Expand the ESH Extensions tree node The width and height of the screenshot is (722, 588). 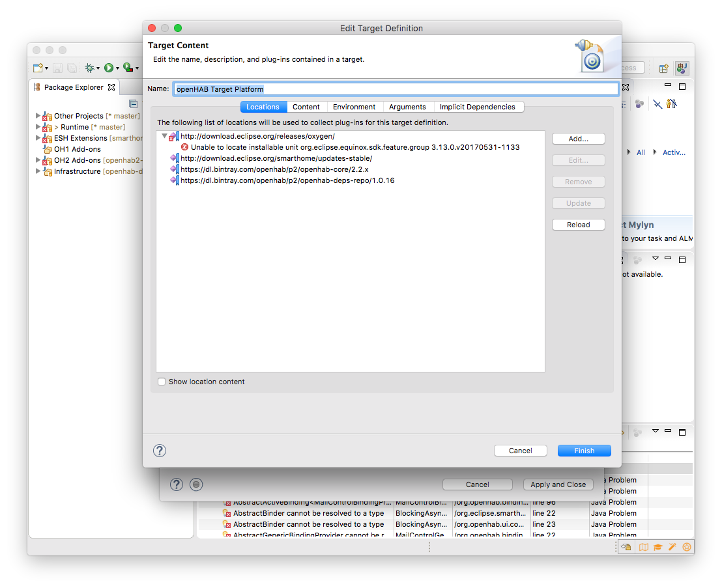click(x=38, y=137)
